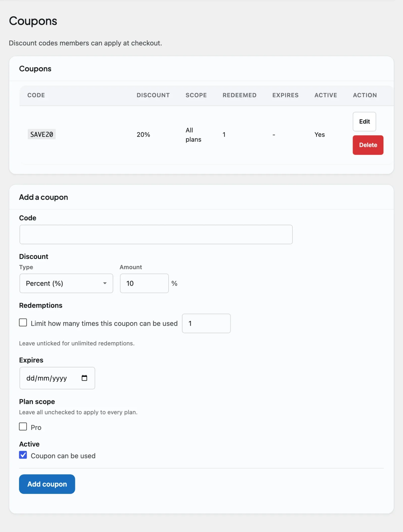This screenshot has height=532, width=403.
Task: Open the discount Type dropdown
Action: [66, 283]
